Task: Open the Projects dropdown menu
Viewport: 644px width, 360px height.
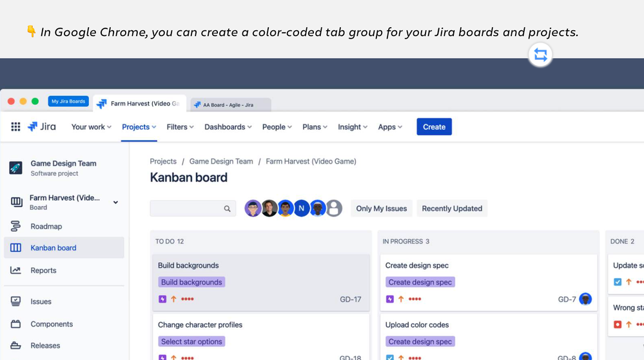Action: coord(139,127)
